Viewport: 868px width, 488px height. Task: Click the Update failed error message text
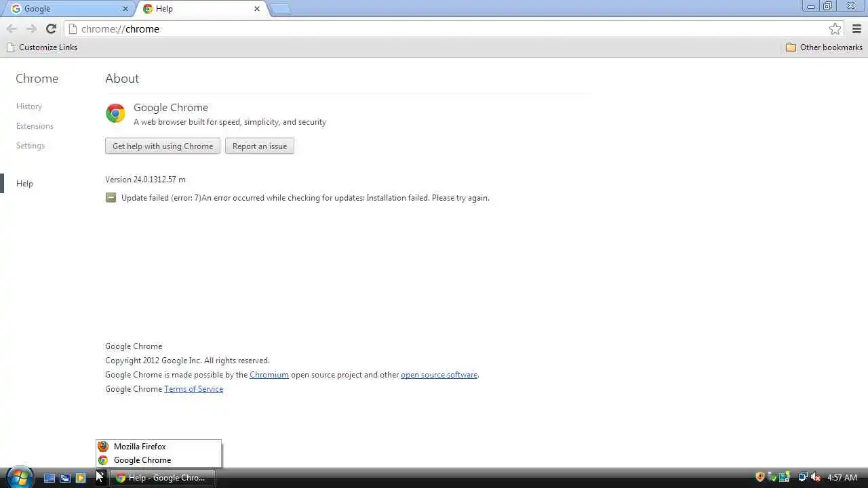pos(305,198)
